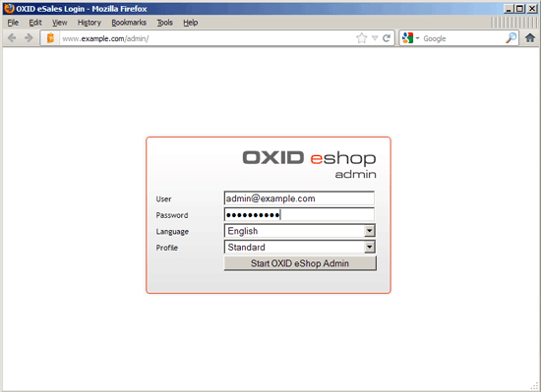
Task: Click the search magnifier icon
Action: point(511,38)
